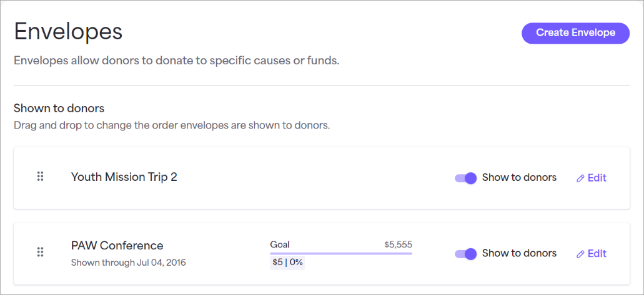Click the pencil icon for PAW Conference

point(580,254)
